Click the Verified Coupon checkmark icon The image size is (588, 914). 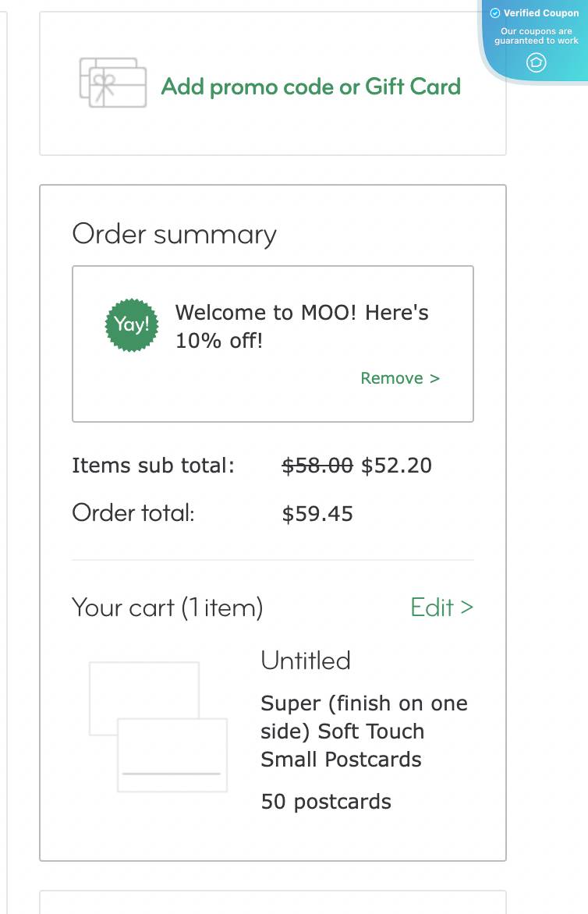494,13
